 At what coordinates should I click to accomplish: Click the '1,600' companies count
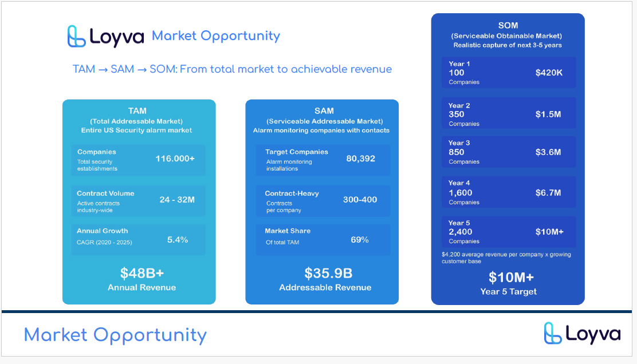(461, 193)
